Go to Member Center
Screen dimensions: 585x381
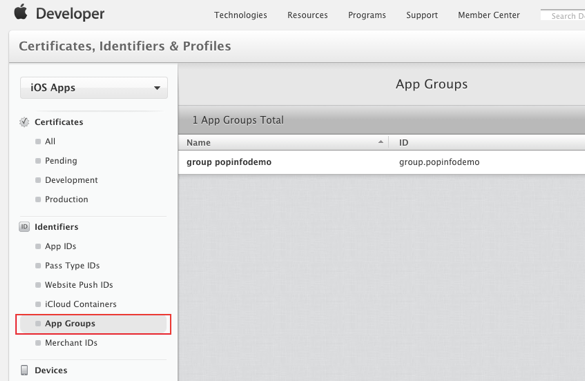(x=489, y=15)
